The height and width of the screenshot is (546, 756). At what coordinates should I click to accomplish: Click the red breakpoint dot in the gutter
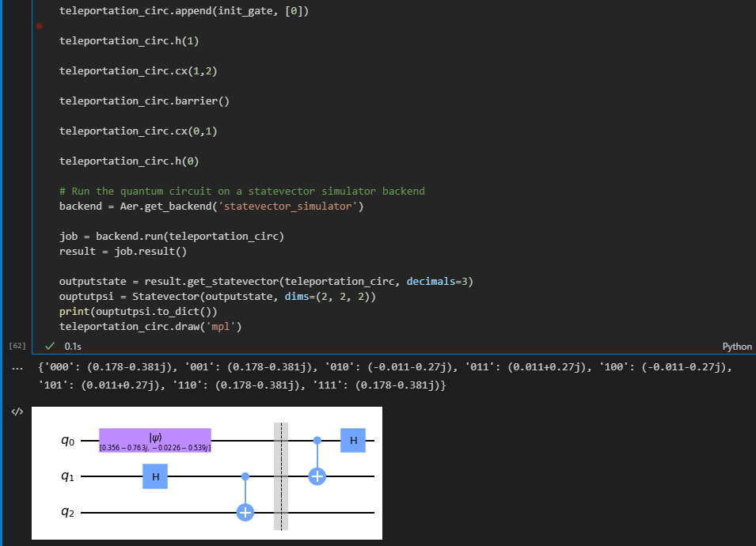pyautogui.click(x=38, y=26)
